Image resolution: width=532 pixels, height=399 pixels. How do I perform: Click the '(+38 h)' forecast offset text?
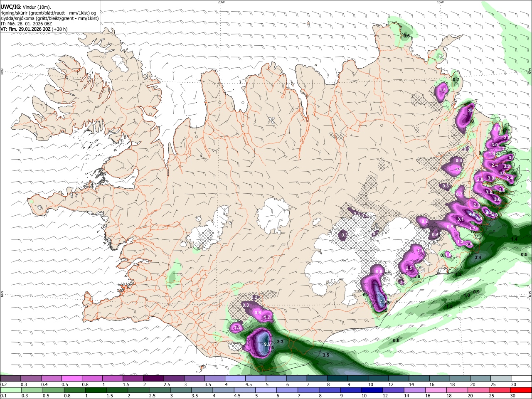coord(59,29)
